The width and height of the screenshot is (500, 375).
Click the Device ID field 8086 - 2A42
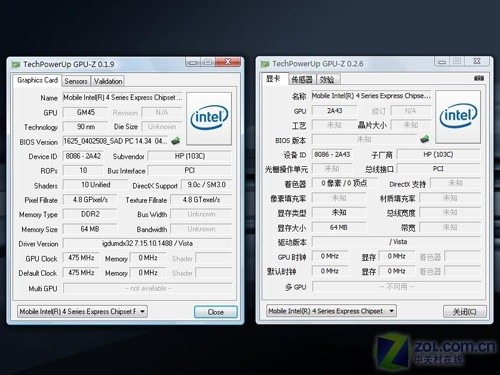(x=83, y=156)
